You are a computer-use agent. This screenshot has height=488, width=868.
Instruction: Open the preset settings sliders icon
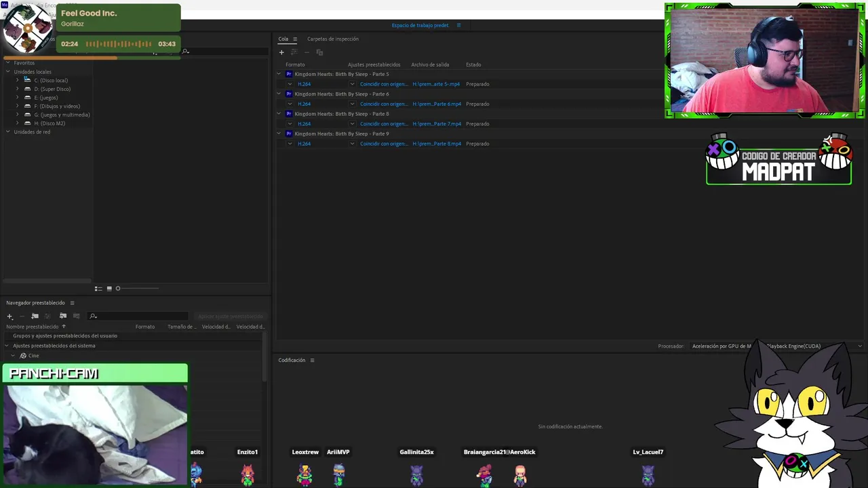coord(47,316)
